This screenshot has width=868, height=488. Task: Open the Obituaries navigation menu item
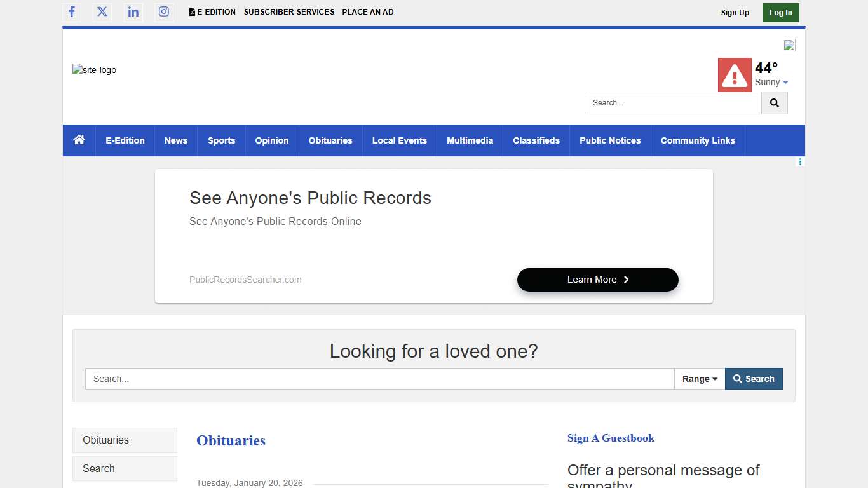point(330,140)
